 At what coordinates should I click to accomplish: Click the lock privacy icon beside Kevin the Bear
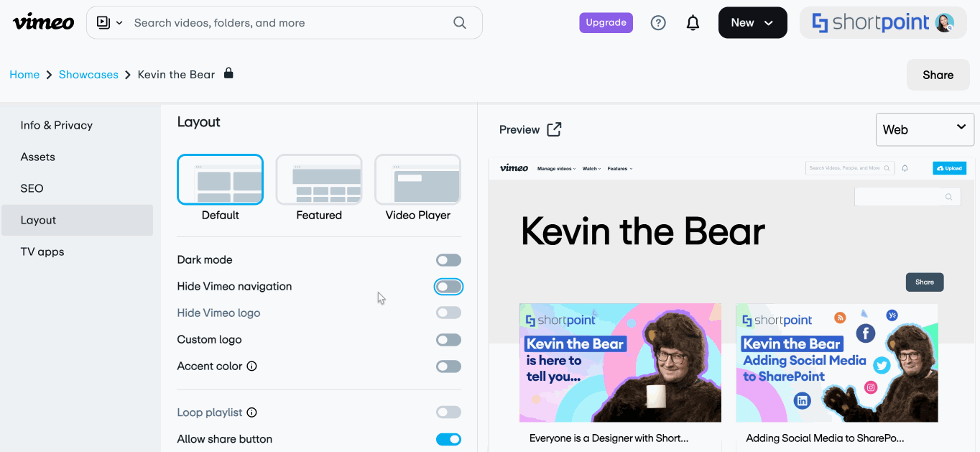point(228,73)
